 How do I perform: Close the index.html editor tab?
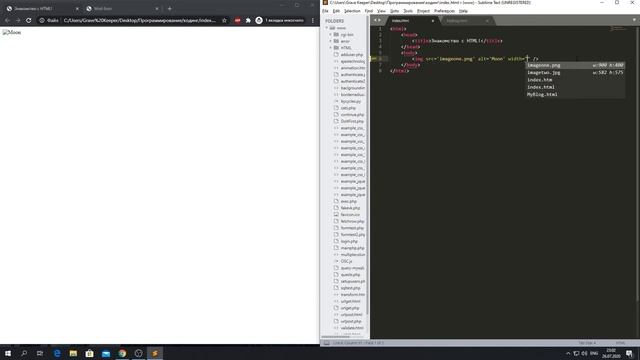[433, 21]
